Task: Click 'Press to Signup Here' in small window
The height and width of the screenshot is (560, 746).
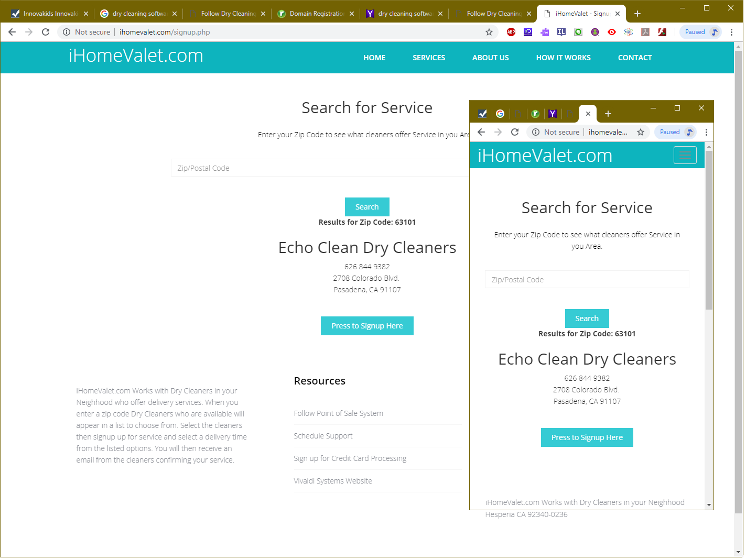Action: pyautogui.click(x=587, y=437)
